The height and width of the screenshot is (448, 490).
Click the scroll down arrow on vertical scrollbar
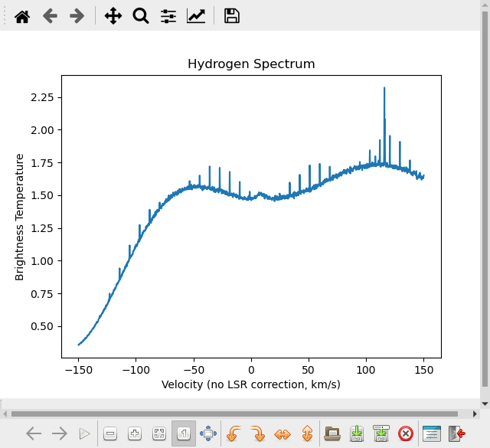tap(485, 404)
